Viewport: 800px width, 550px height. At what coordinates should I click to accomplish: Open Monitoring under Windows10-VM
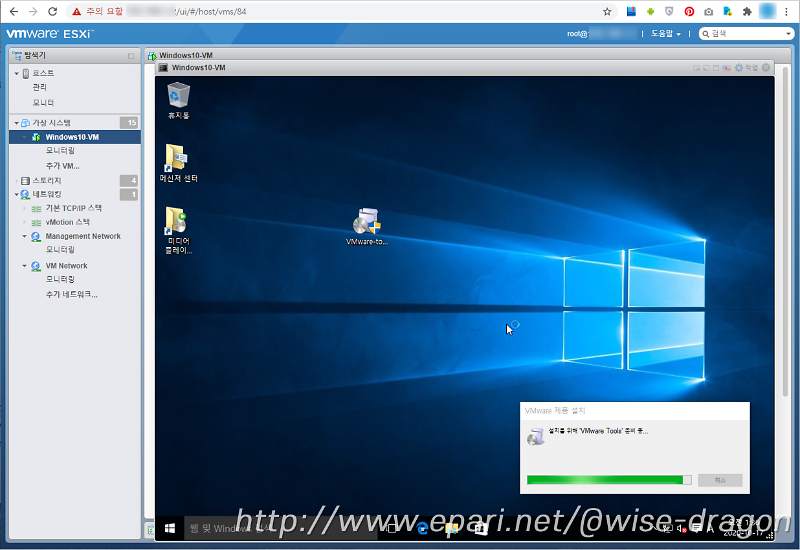click(60, 151)
